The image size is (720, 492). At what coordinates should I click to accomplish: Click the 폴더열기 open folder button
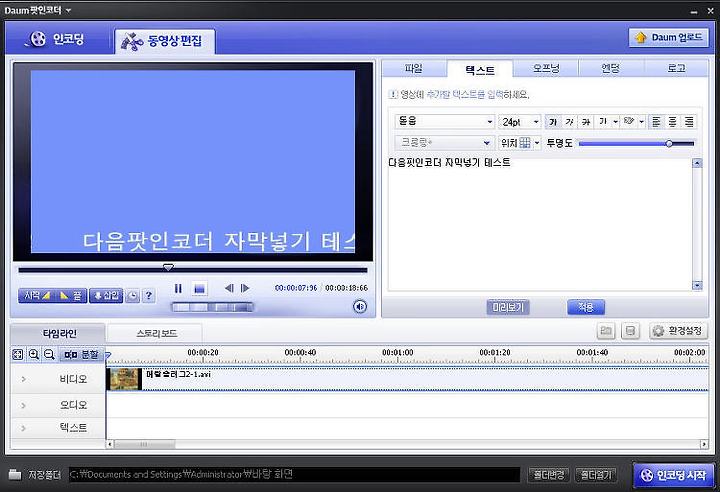coord(596,475)
